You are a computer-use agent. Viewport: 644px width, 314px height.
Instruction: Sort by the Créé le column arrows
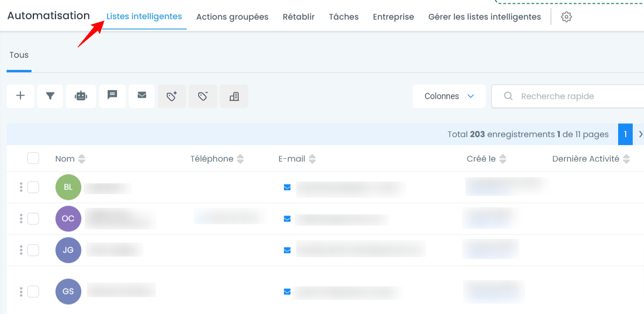point(503,159)
